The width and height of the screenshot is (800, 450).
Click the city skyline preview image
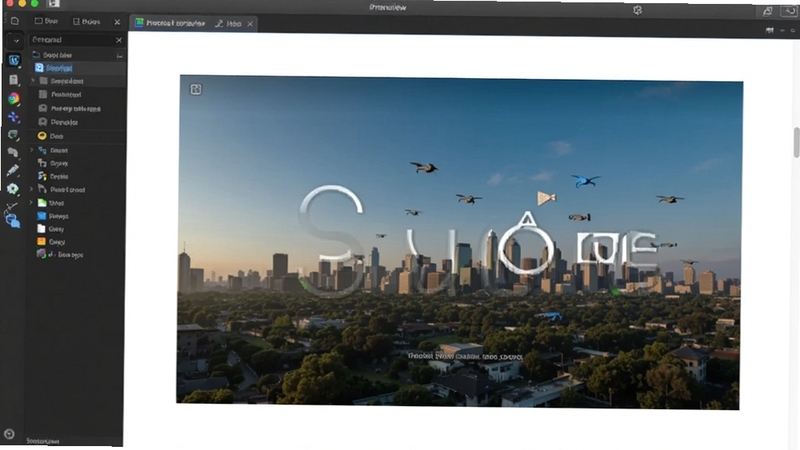(x=459, y=242)
